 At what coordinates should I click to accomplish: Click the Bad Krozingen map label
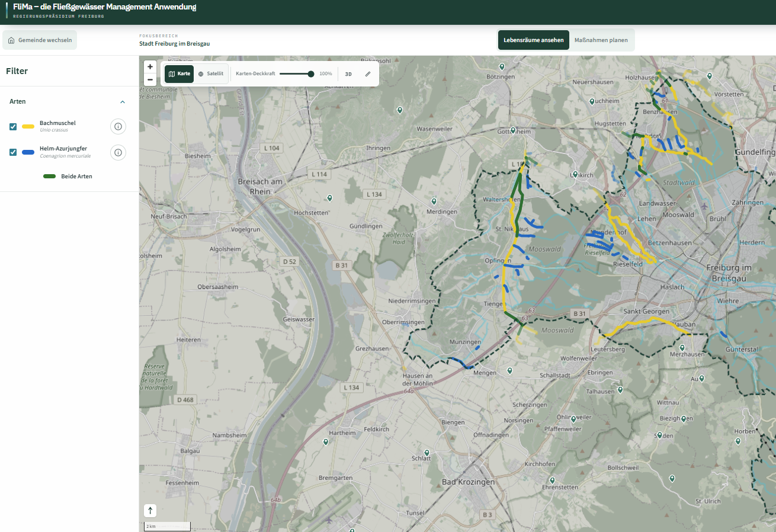468,482
